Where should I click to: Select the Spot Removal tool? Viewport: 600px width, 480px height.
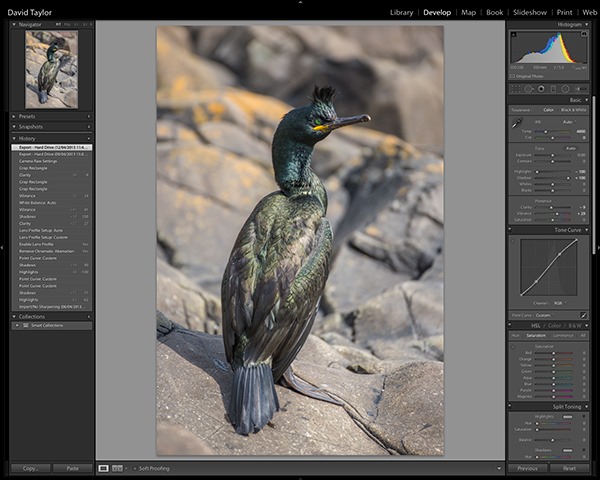[x=529, y=88]
